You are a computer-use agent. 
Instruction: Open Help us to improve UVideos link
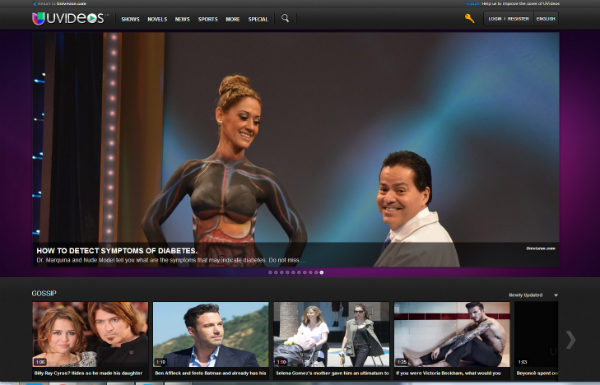click(520, 3)
